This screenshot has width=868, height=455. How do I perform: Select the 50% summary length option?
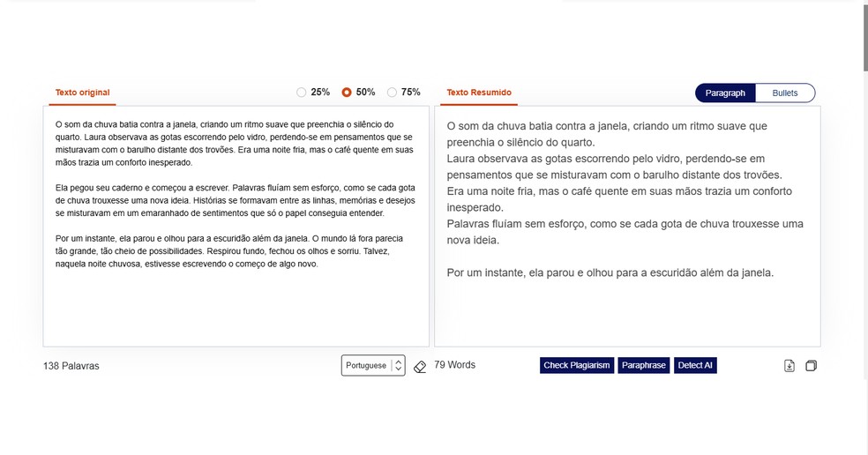click(347, 92)
